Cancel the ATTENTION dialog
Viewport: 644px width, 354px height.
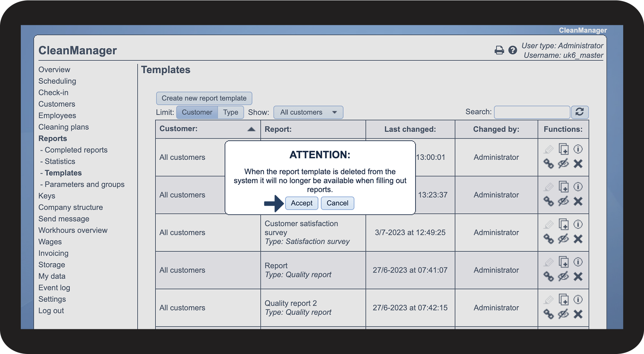337,203
